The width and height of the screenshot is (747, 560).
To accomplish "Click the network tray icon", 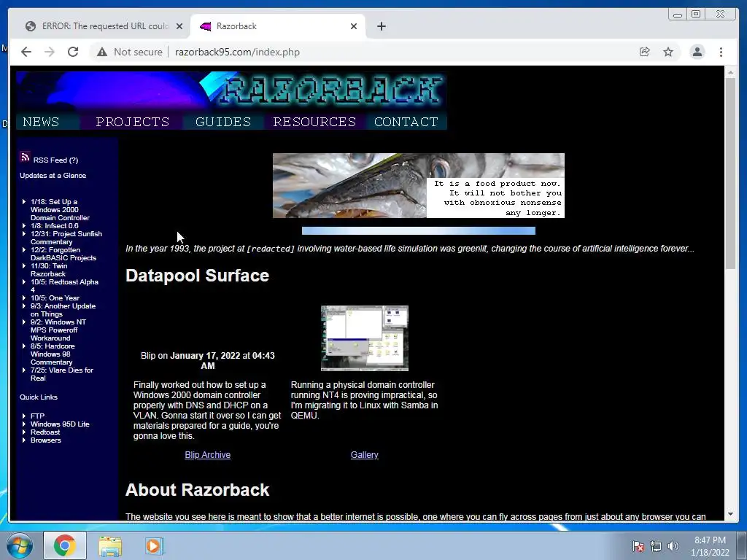I will click(656, 546).
